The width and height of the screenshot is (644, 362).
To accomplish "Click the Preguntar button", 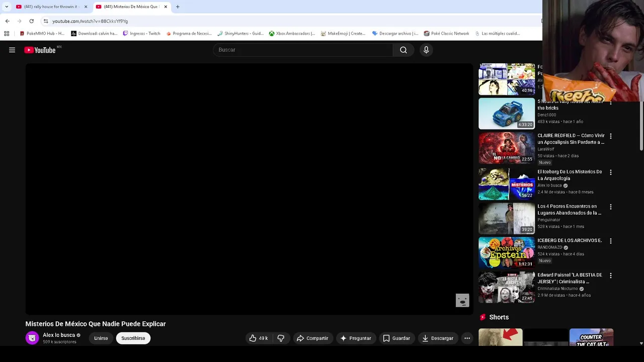I will (x=356, y=338).
